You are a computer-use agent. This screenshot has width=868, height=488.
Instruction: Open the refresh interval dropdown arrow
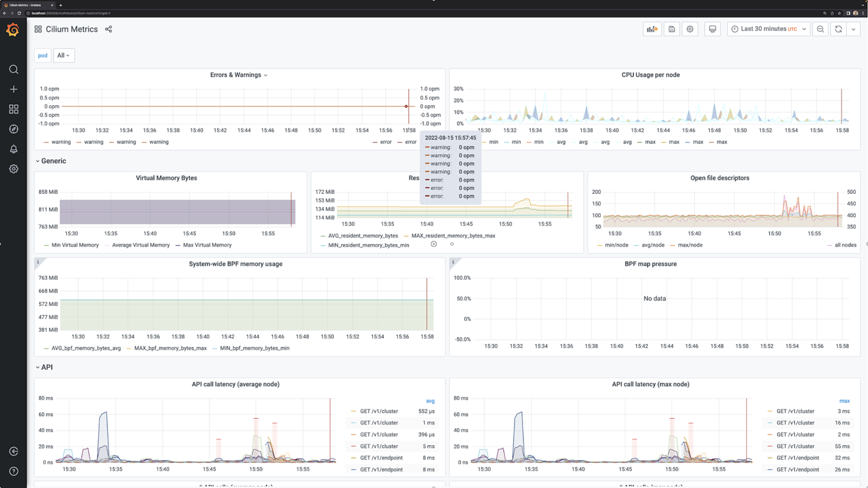(853, 29)
